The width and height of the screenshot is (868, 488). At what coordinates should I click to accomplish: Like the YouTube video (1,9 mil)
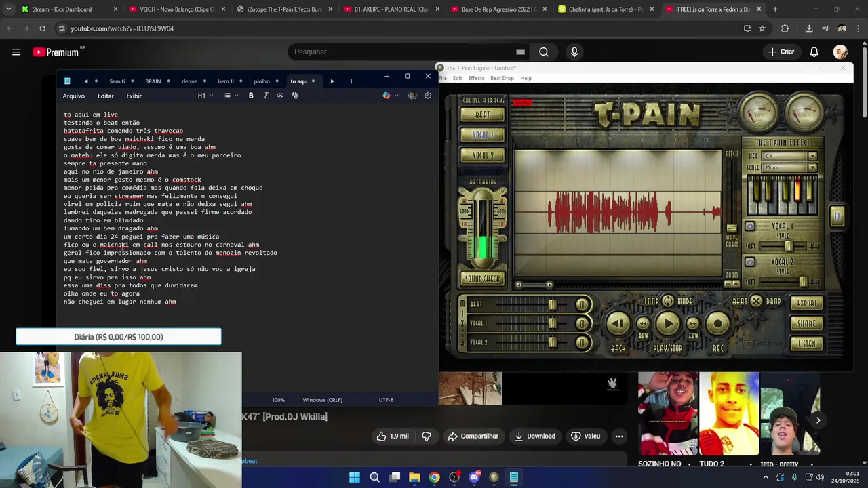click(393, 436)
